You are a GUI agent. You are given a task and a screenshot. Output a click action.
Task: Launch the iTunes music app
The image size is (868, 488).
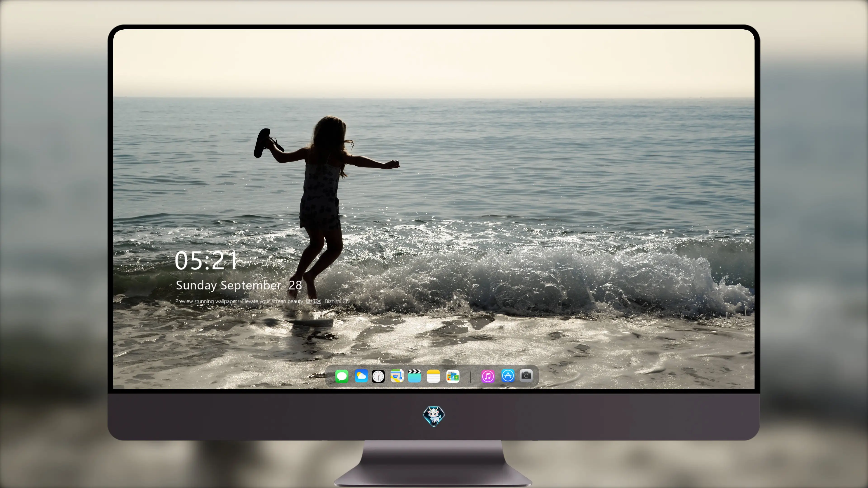(x=488, y=376)
